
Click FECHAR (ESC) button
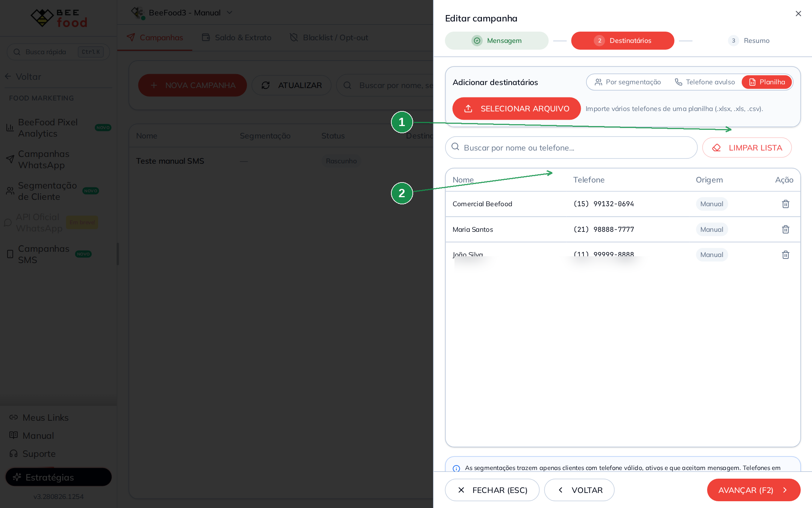click(492, 490)
